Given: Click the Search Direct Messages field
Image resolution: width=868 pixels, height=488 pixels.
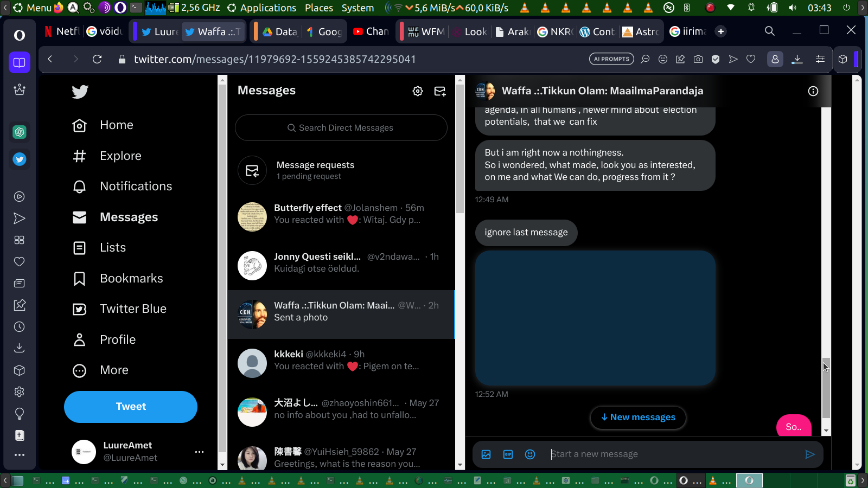Looking at the screenshot, I should tap(341, 128).
